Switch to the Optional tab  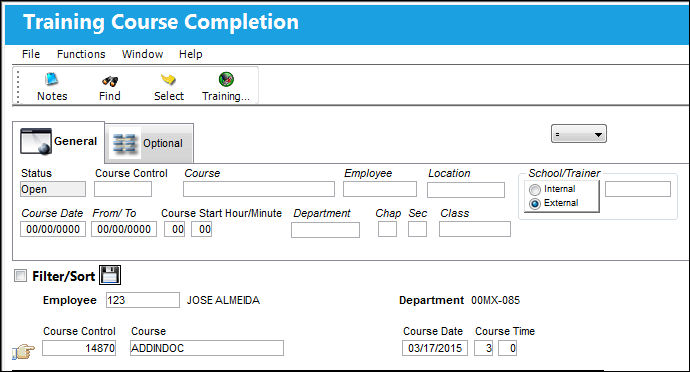point(150,144)
